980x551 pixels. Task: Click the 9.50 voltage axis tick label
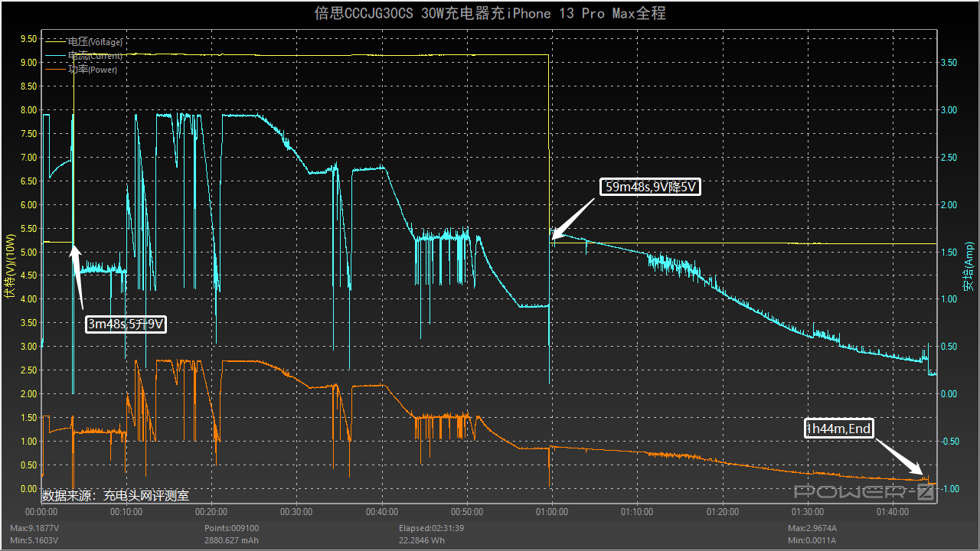[28, 38]
